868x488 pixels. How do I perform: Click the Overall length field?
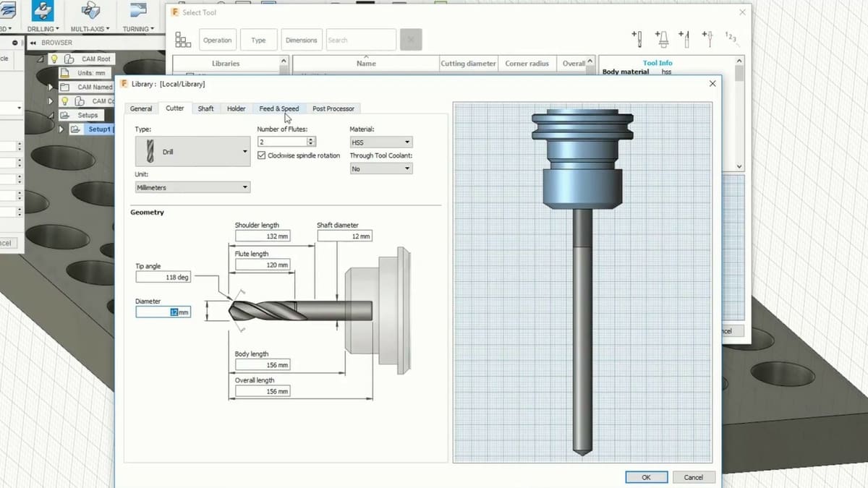coord(262,391)
